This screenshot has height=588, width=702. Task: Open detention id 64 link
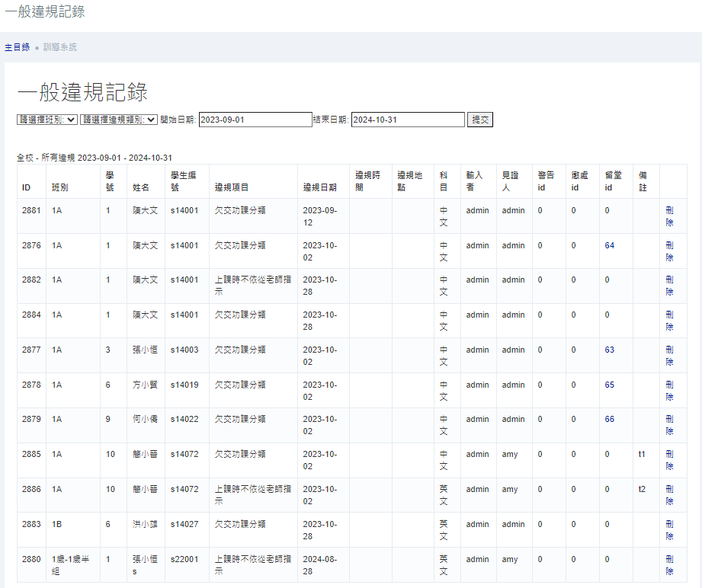pos(609,245)
